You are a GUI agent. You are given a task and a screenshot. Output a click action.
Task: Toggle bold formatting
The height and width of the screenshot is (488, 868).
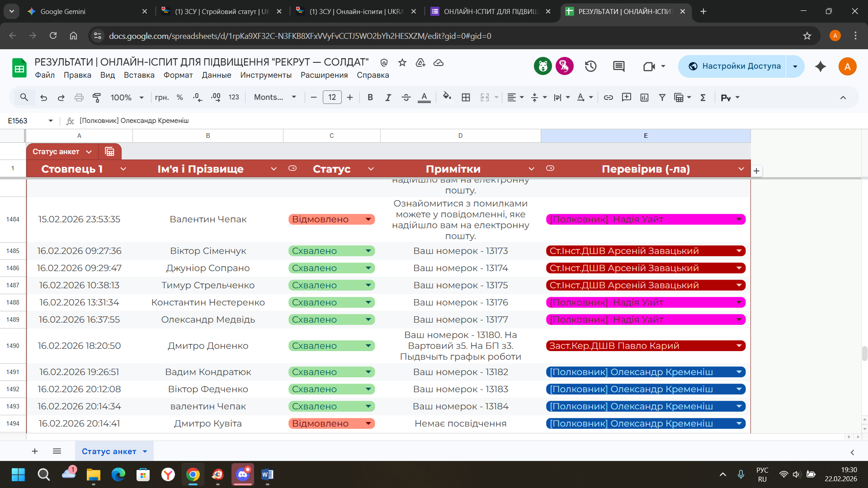click(370, 97)
